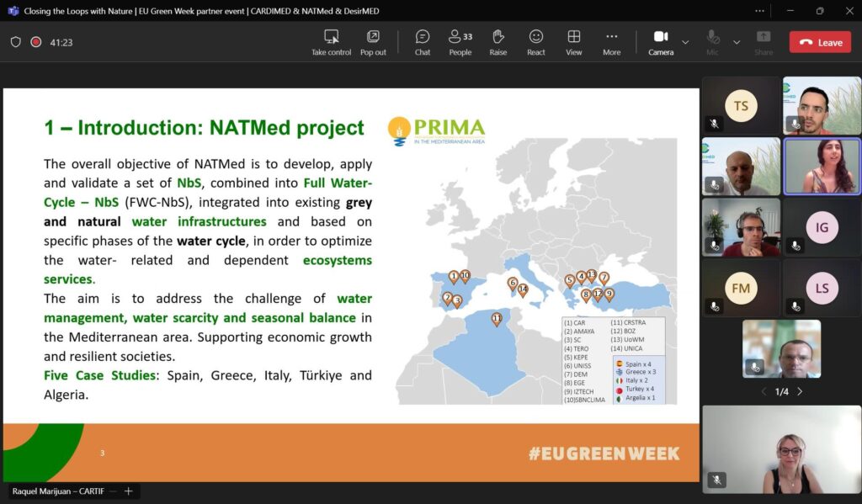Leave the meeting with the red button

tap(820, 42)
